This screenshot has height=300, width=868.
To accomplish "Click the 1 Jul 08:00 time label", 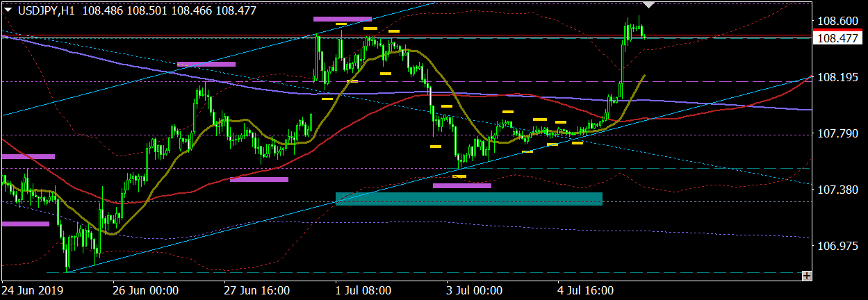I will (363, 290).
